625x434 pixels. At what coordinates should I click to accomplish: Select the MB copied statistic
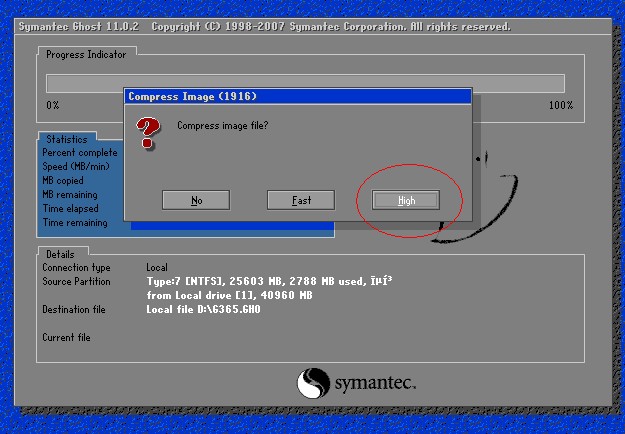point(63,181)
